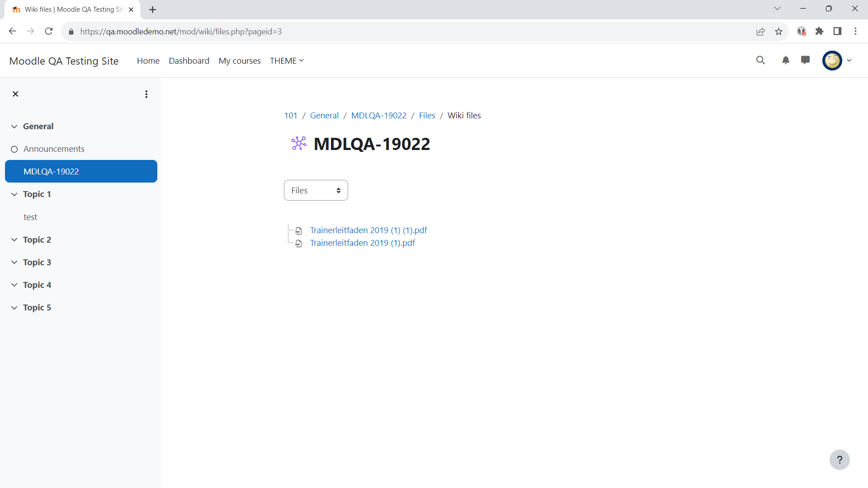Screen dimensions: 868x488
Task: Close the course index drawer
Action: coord(15,94)
